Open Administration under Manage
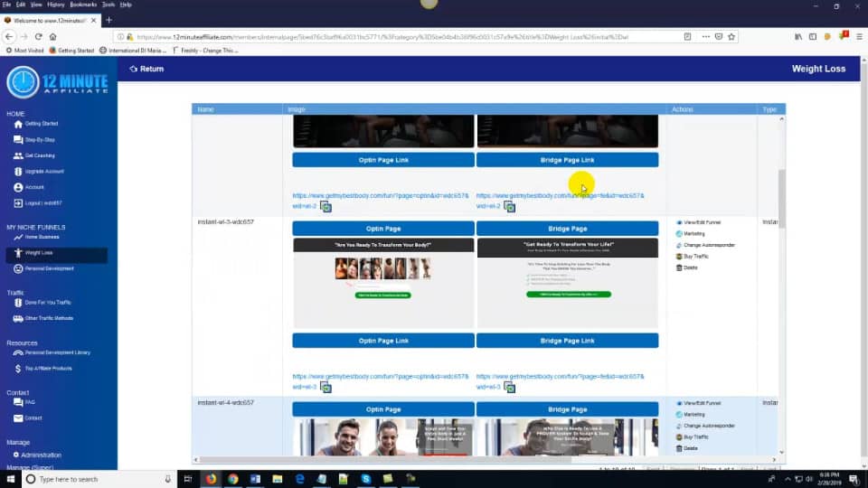 tap(37, 455)
